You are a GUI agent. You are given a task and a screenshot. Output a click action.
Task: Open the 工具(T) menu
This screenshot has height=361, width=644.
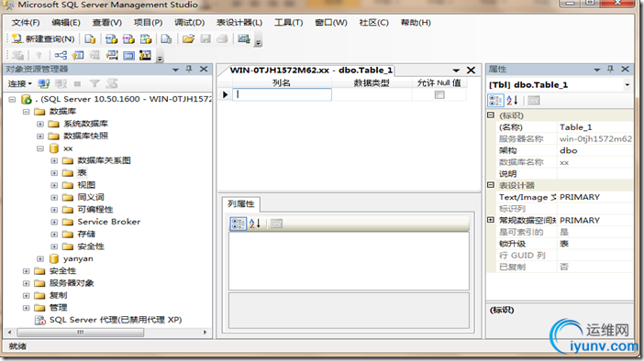(x=288, y=23)
